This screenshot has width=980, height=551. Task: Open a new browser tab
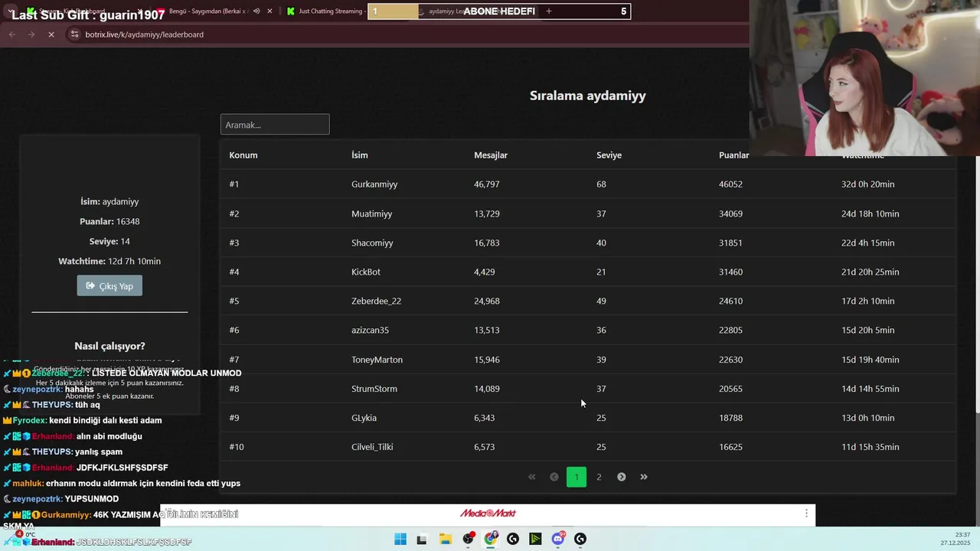tap(548, 11)
